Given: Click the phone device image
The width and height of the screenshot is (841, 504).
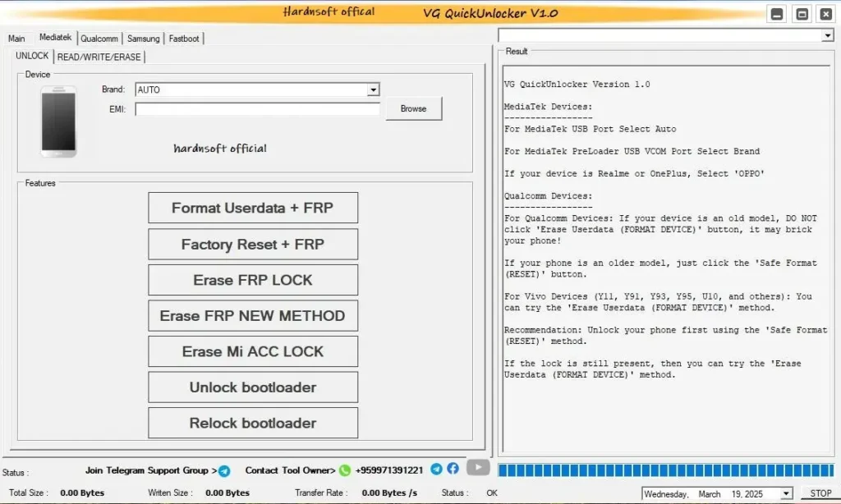Looking at the screenshot, I should pyautogui.click(x=59, y=121).
